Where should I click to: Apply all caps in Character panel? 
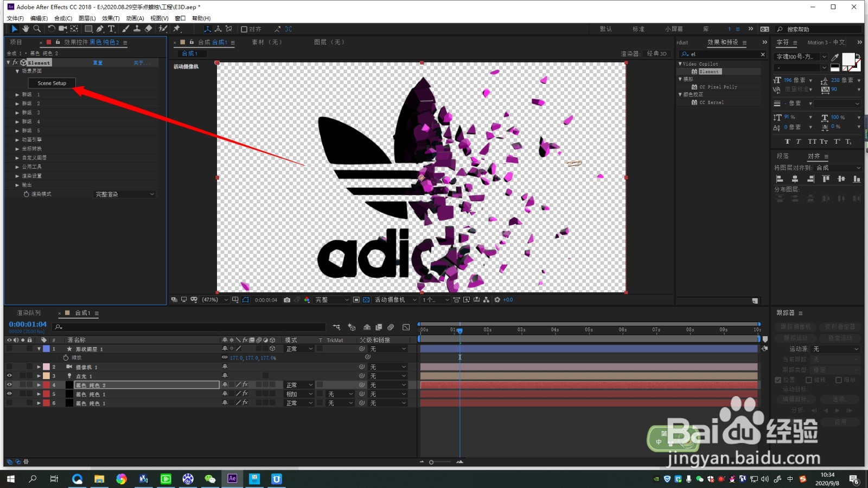812,142
